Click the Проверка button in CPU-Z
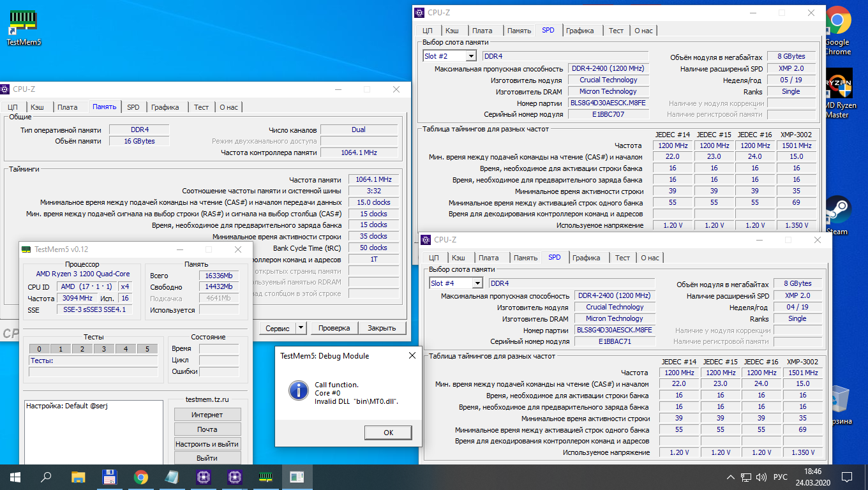Screen dimensions: 868x490 (334, 328)
